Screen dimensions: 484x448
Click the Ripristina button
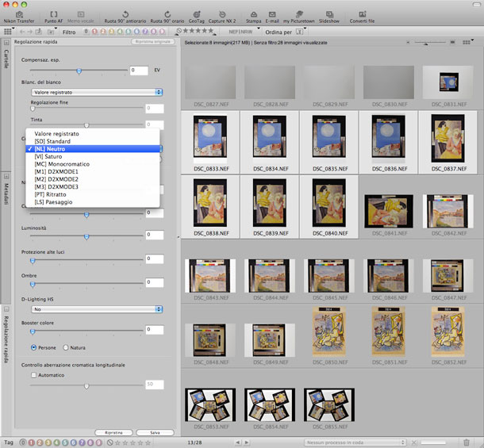pyautogui.click(x=113, y=433)
